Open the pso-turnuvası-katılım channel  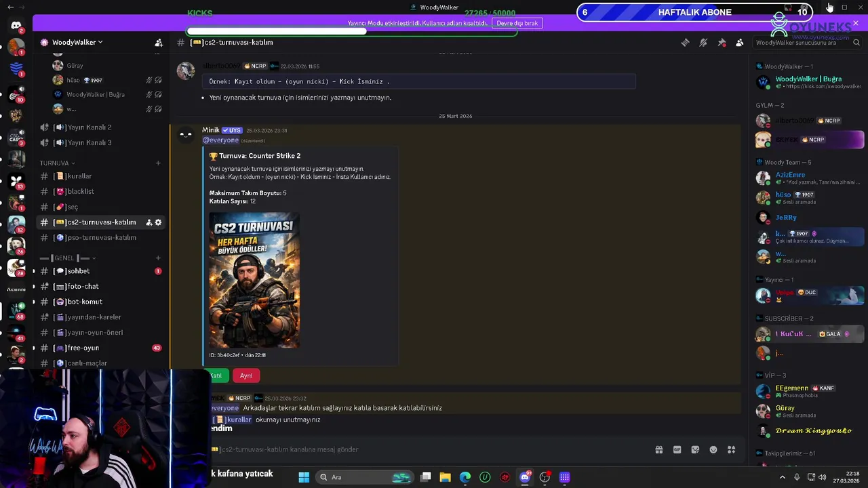coord(101,238)
